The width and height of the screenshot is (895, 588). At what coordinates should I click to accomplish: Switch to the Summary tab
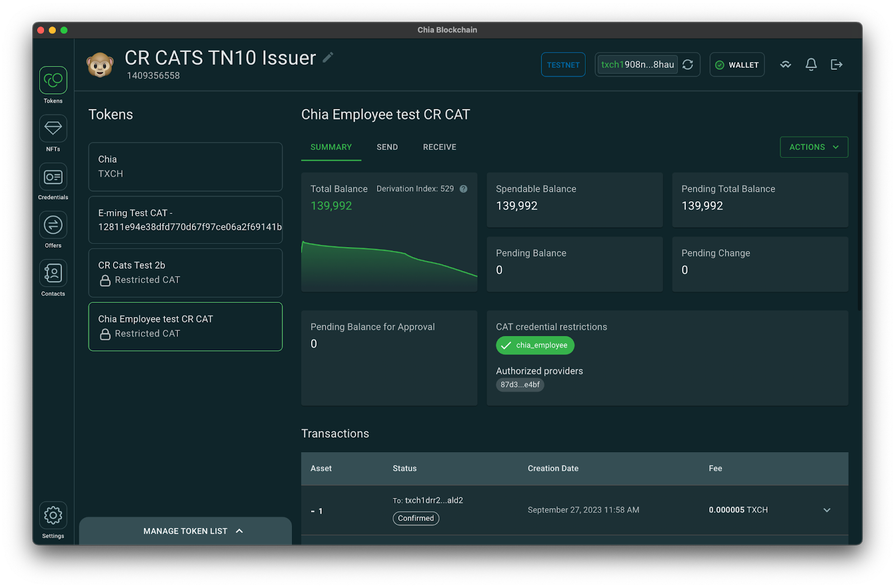pos(331,147)
